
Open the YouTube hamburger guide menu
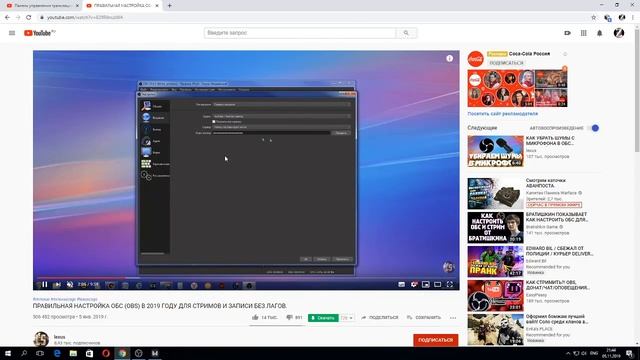tap(12, 33)
